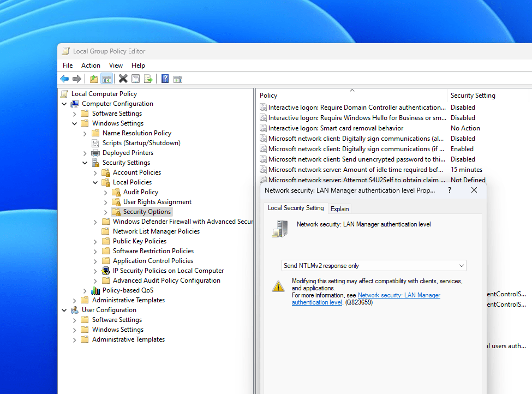Expand Advanced Audit Policy Configuration node
This screenshot has height=394, width=532.
tap(95, 281)
